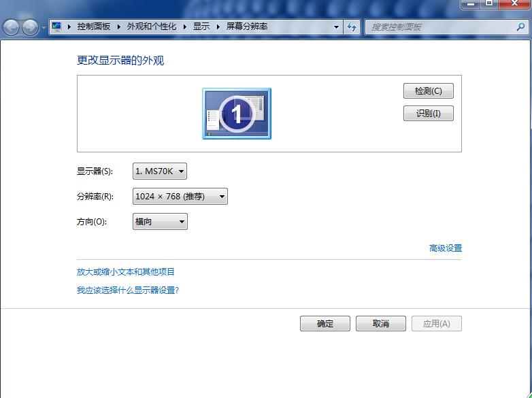
Task: Select the monitor 1 thumbnail
Action: click(x=237, y=114)
